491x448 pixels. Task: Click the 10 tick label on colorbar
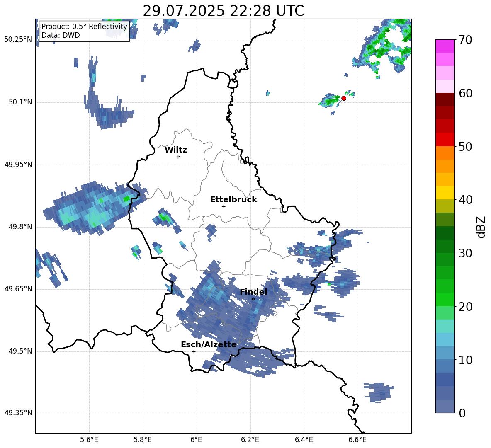(x=465, y=360)
